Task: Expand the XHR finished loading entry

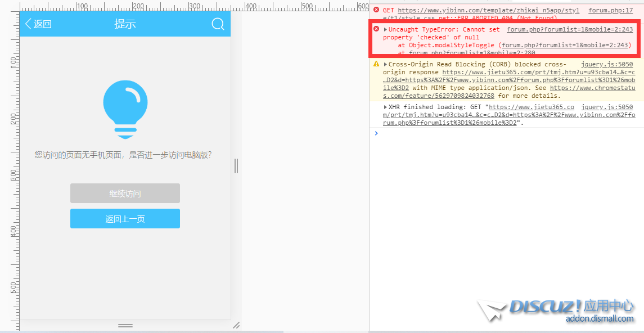Action: (x=385, y=107)
